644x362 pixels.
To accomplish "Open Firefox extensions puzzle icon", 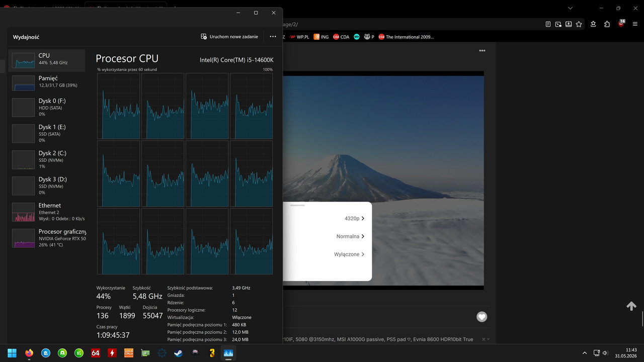I will coord(607,24).
